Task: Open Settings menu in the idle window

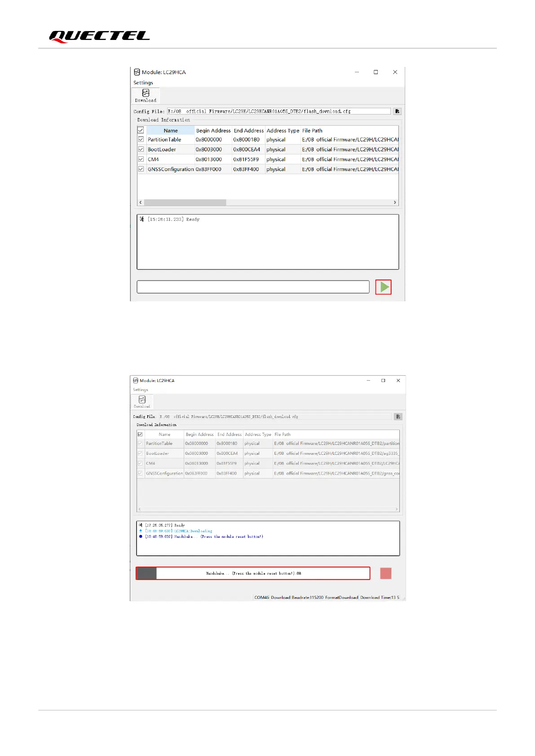Action: tap(143, 83)
